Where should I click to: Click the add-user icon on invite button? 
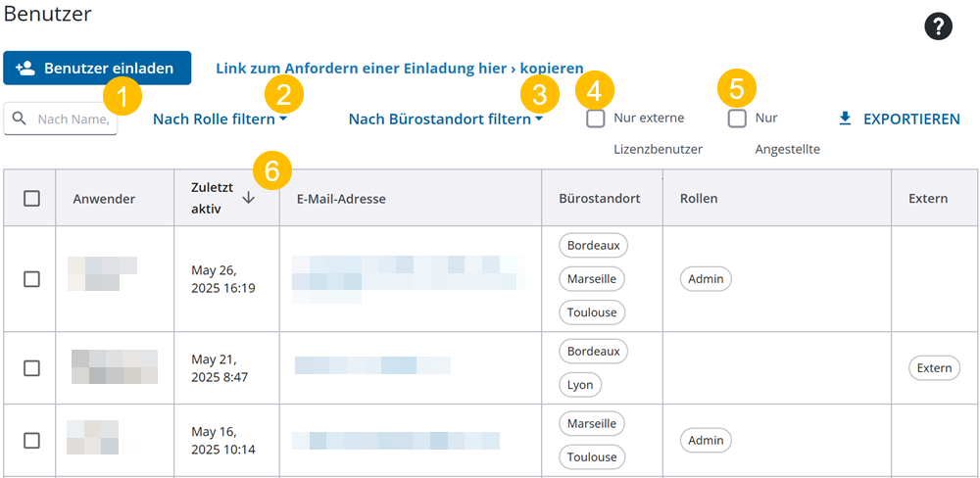point(26,69)
